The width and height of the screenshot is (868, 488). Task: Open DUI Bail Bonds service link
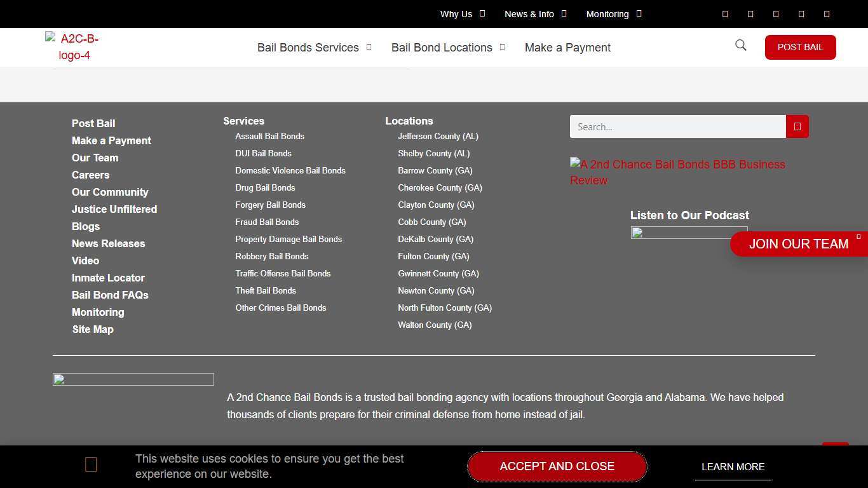pyautogui.click(x=263, y=153)
